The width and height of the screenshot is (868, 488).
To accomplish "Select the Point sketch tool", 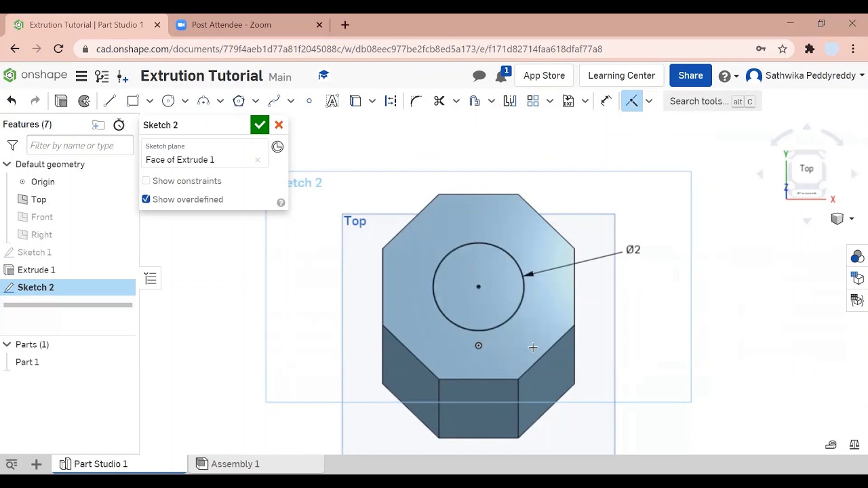I will tap(309, 101).
